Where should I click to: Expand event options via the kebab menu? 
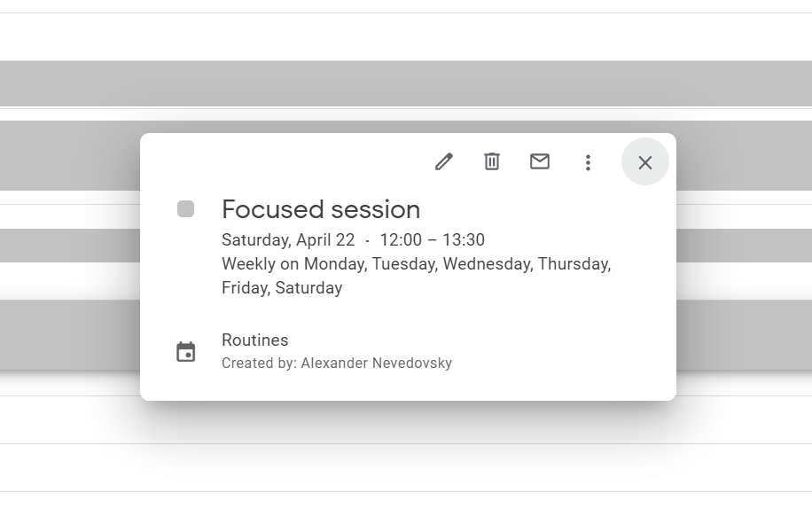click(588, 162)
